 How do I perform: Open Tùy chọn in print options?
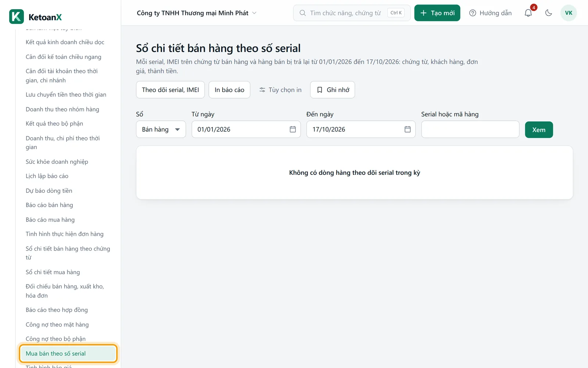pyautogui.click(x=280, y=90)
